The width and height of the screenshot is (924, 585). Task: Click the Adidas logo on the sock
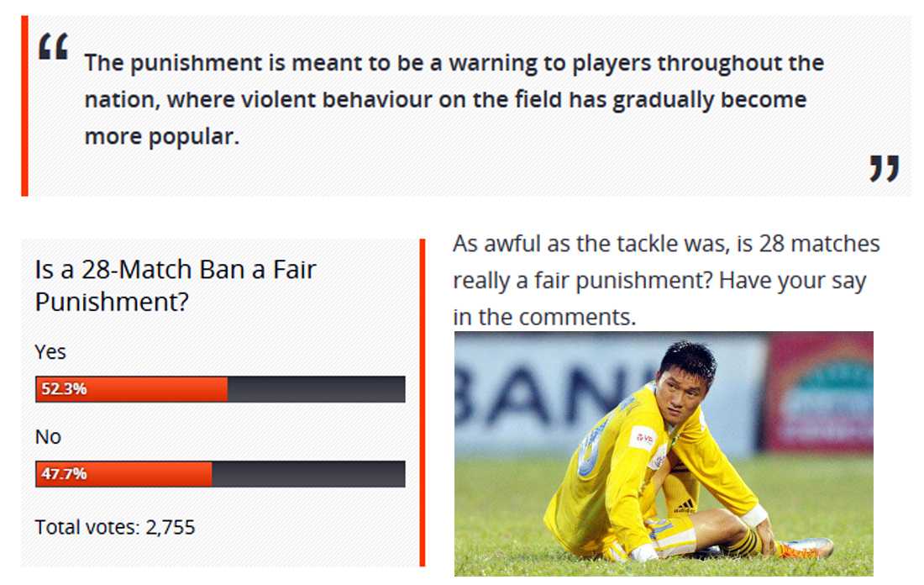pyautogui.click(x=684, y=506)
